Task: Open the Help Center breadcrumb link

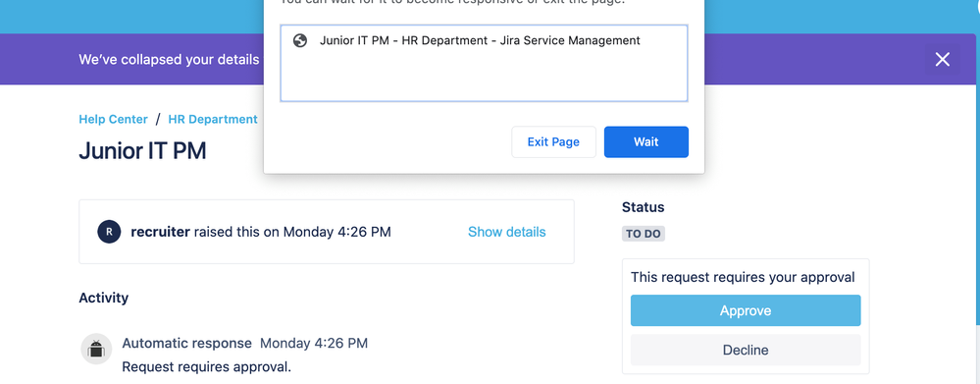Action: point(113,119)
